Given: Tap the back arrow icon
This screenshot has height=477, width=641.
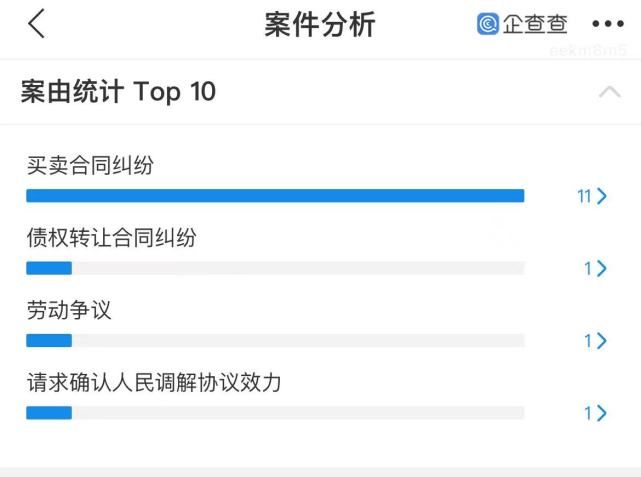Looking at the screenshot, I should pyautogui.click(x=36, y=24).
